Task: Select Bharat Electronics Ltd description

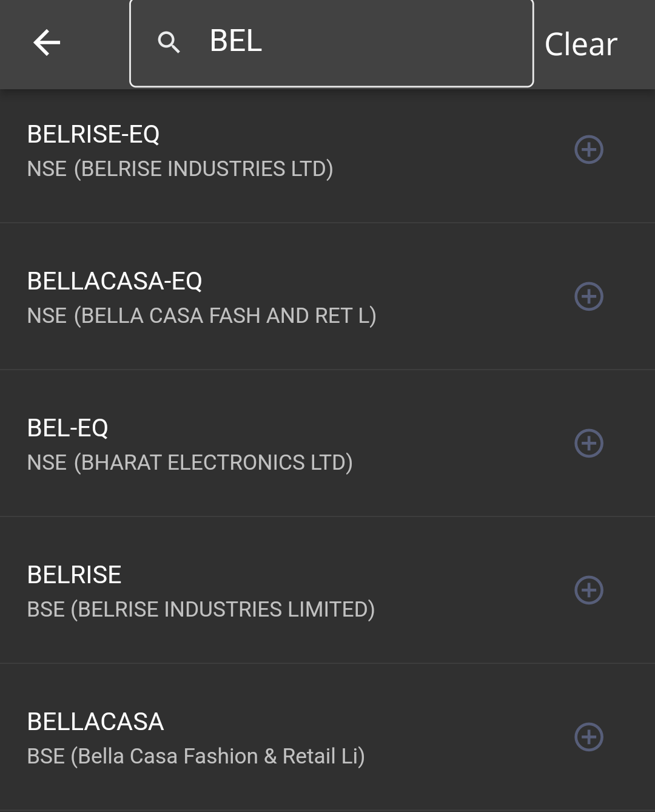Action: pos(190,462)
